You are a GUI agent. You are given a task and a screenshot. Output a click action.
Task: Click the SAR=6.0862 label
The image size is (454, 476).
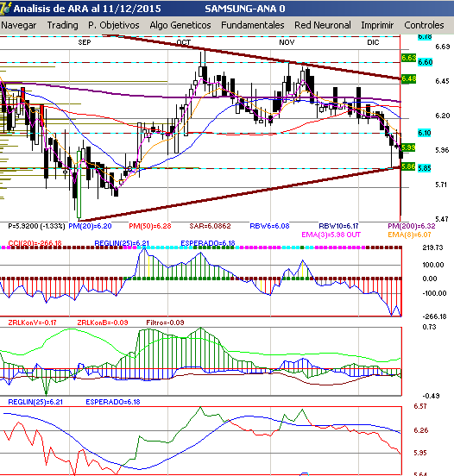(210, 226)
